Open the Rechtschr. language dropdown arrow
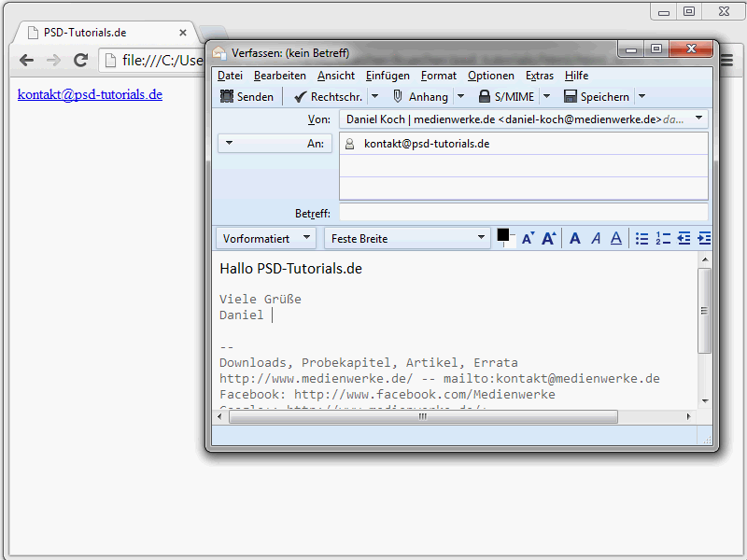Screen dimensions: 747x560 coord(375,97)
